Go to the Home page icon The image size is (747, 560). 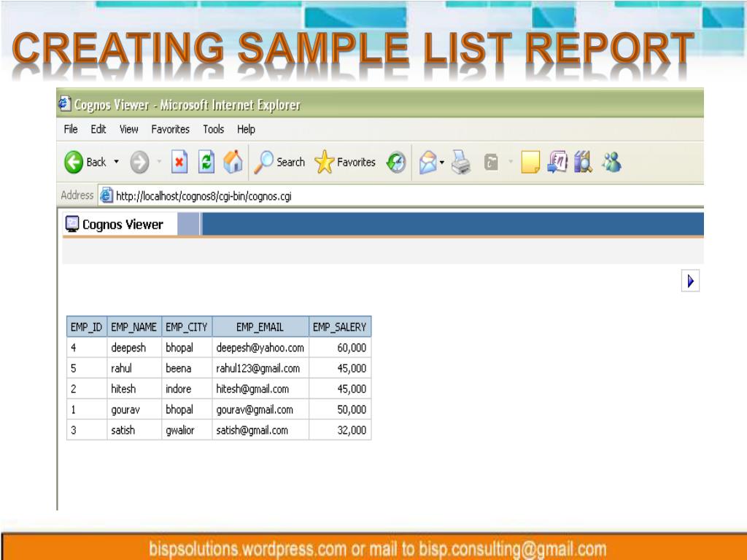[233, 162]
